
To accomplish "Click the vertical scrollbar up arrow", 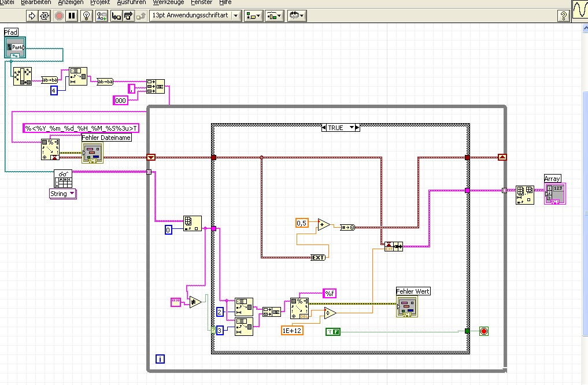I will pyautogui.click(x=585, y=28).
